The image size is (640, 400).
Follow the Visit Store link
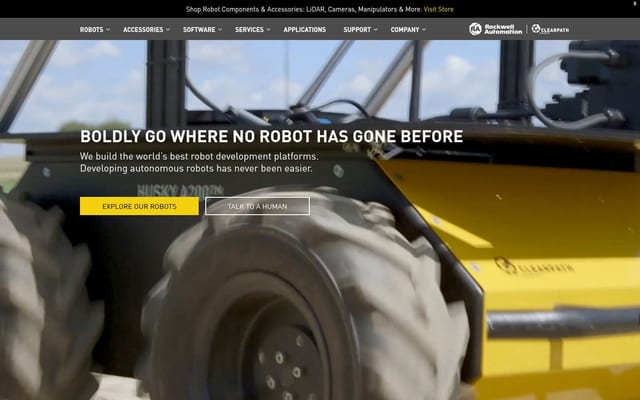(x=438, y=9)
